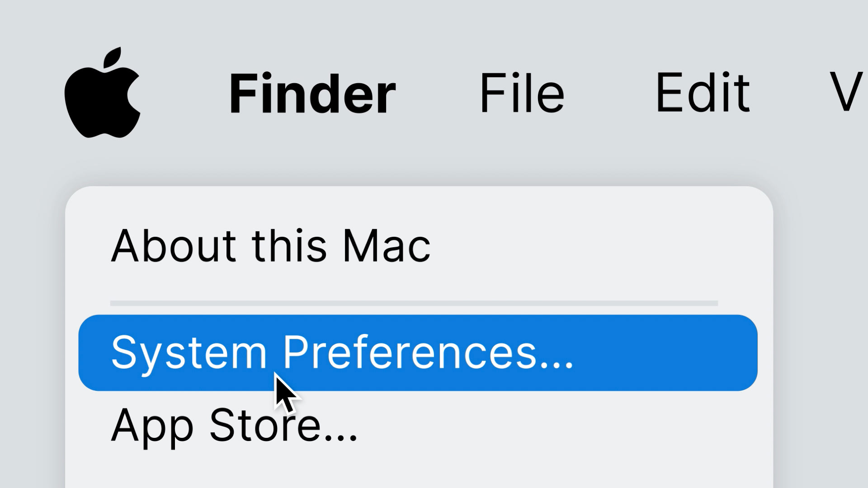Click 'Edit' between File and View
Image resolution: width=868 pixels, height=488 pixels.
pos(703,93)
